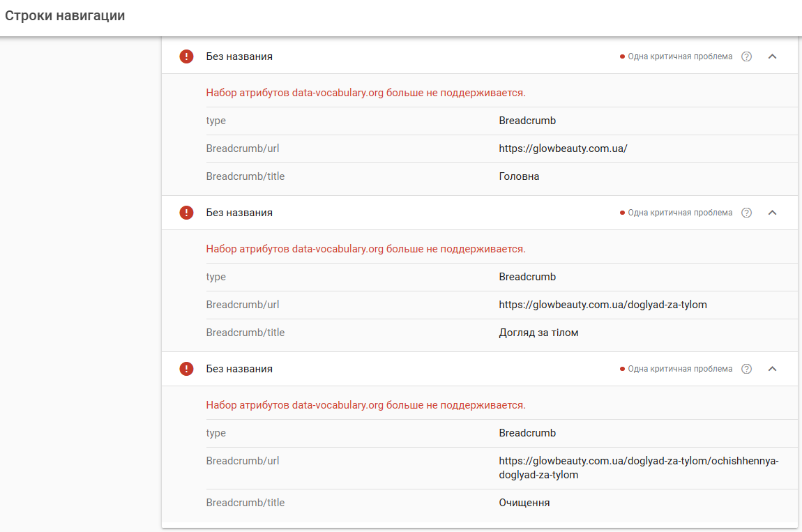Click the red error icon of the first item
Image resolution: width=802 pixels, height=532 pixels.
[186, 56]
